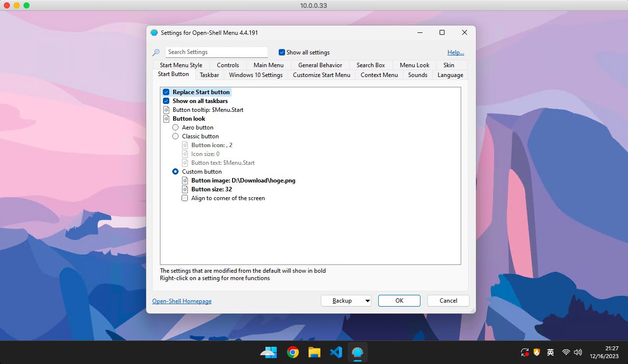
Task: Click the IME language indicator 英
Action: (x=550, y=352)
